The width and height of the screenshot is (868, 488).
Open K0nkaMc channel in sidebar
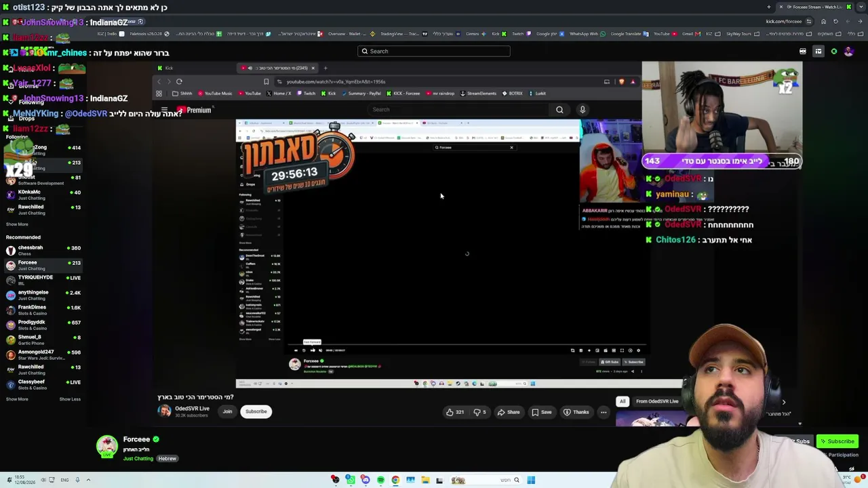coord(43,195)
